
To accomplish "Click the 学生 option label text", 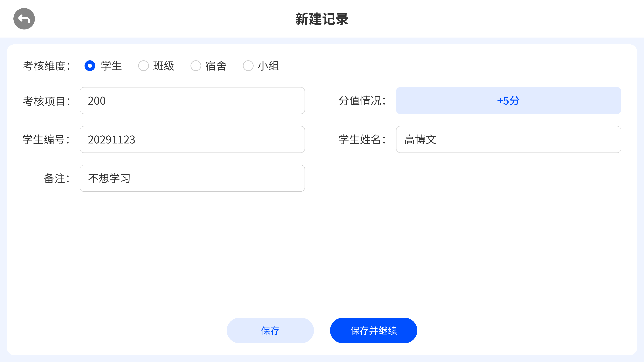I will tap(111, 66).
